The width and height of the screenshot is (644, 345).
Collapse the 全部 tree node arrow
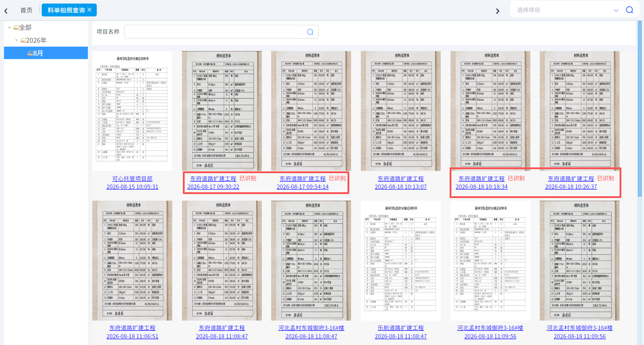click(x=9, y=28)
